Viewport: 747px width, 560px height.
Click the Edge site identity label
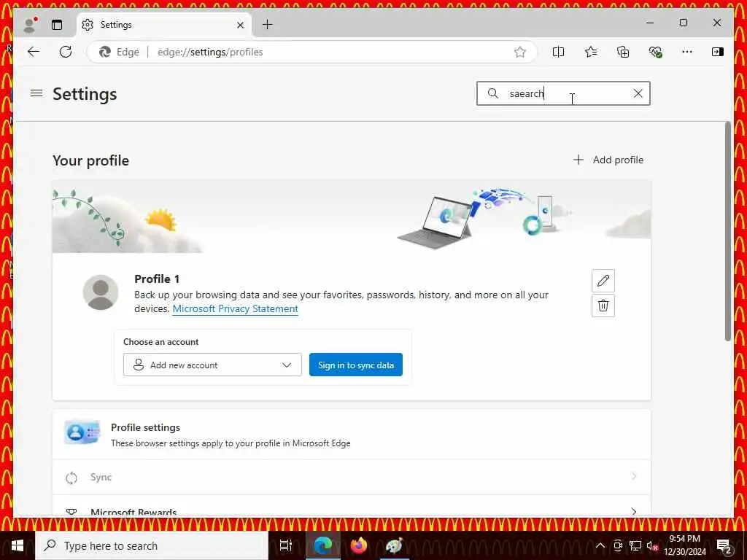coord(119,52)
